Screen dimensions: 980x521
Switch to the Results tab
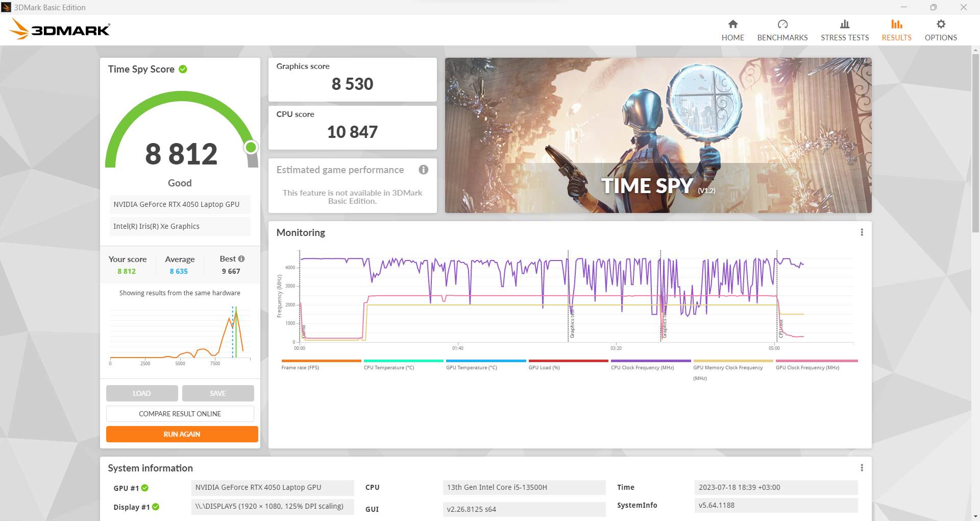pos(896,31)
